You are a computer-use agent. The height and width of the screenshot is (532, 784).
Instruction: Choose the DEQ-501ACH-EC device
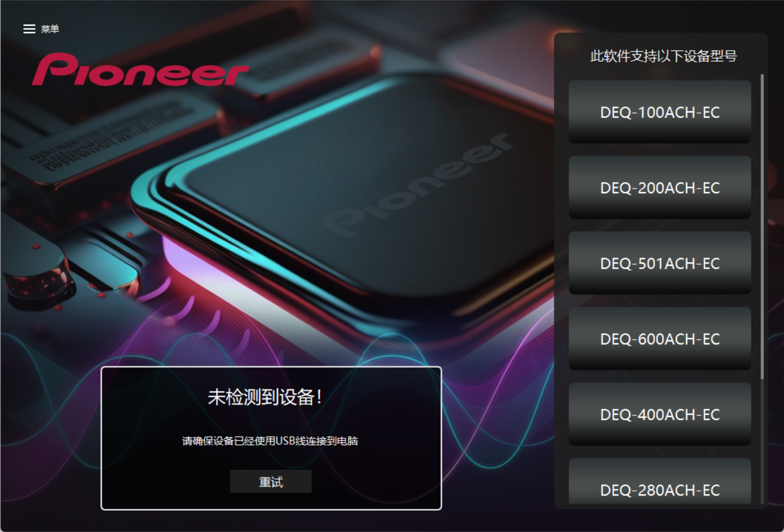[660, 263]
